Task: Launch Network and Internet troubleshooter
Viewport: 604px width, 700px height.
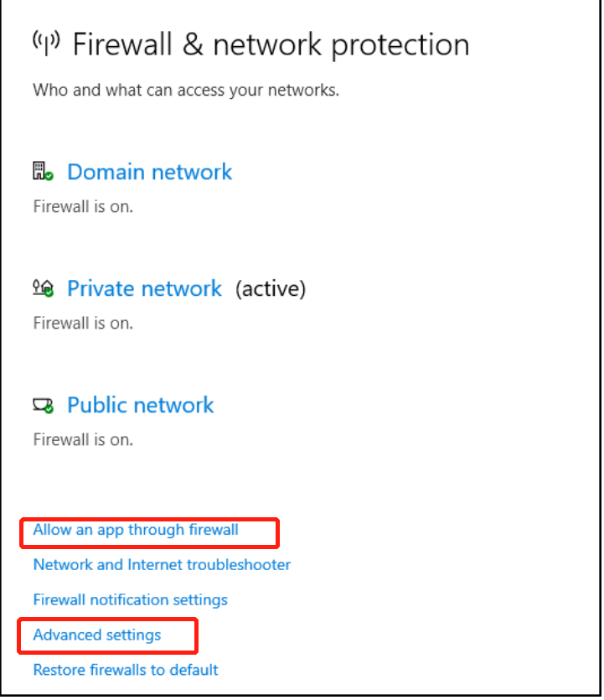Action: click(162, 564)
